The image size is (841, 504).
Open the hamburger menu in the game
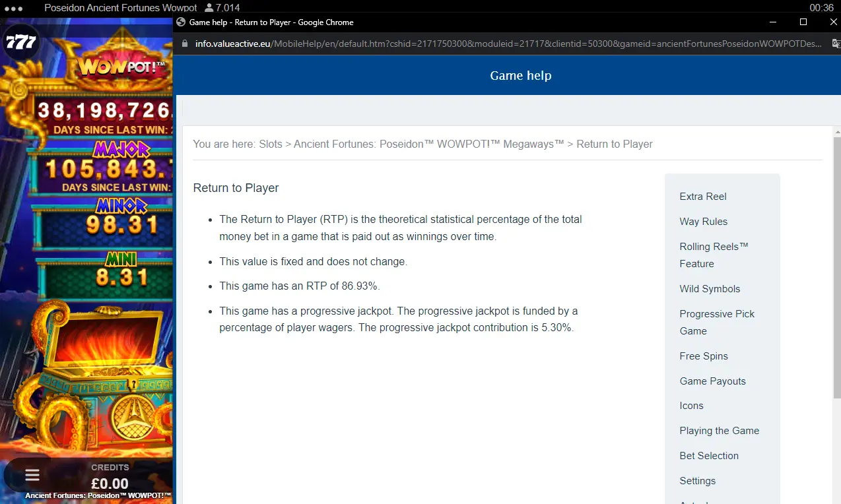point(32,475)
